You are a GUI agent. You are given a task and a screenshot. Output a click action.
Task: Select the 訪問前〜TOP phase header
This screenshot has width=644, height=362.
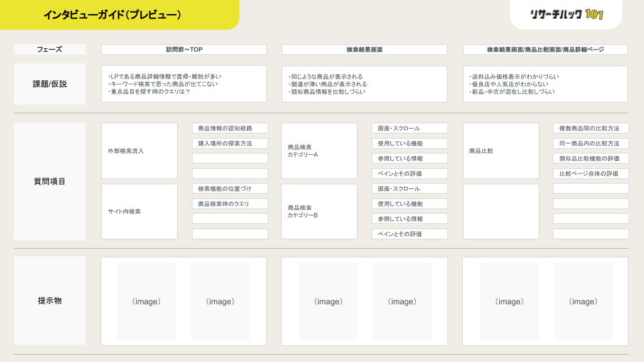pyautogui.click(x=184, y=50)
